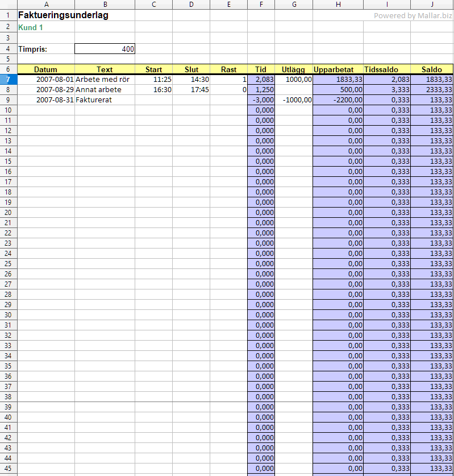
Task: Click the Tidssaldo header cell
Action: click(x=387, y=69)
